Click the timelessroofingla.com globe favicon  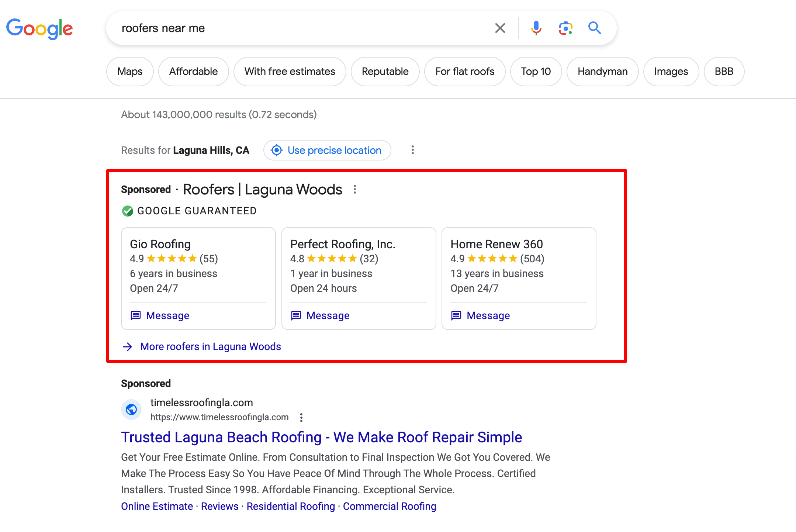(131, 409)
